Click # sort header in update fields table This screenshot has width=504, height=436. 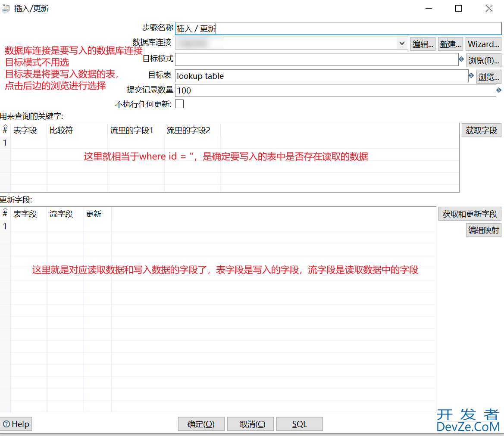(5, 213)
